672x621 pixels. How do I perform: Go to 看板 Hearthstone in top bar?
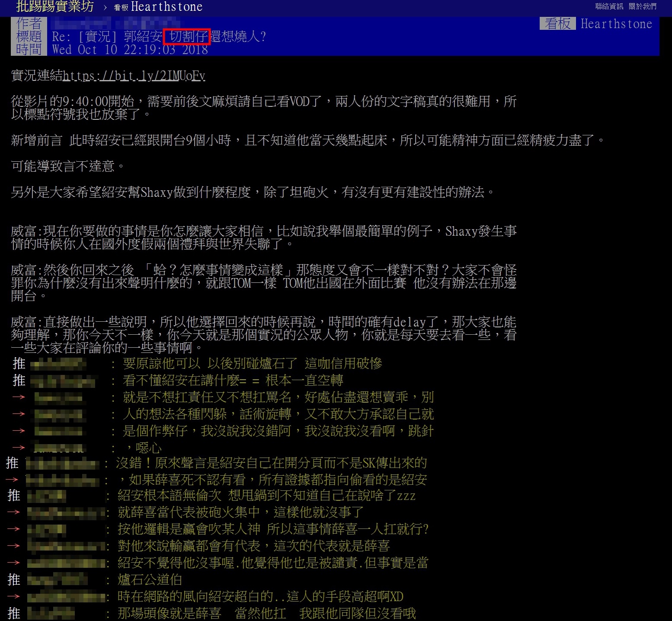[x=158, y=7]
